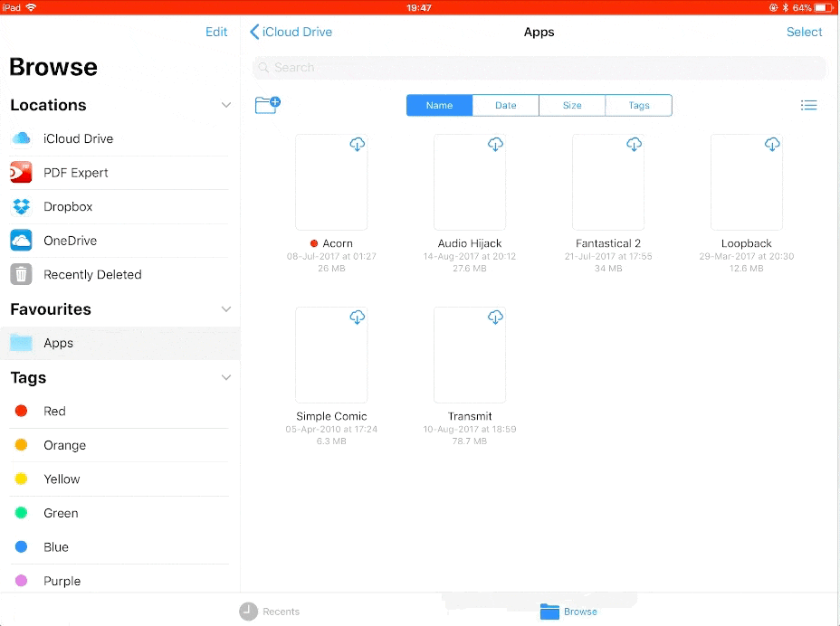Open the OneDrive icon in Locations
Viewport: 840px width, 626px height.
coord(22,241)
